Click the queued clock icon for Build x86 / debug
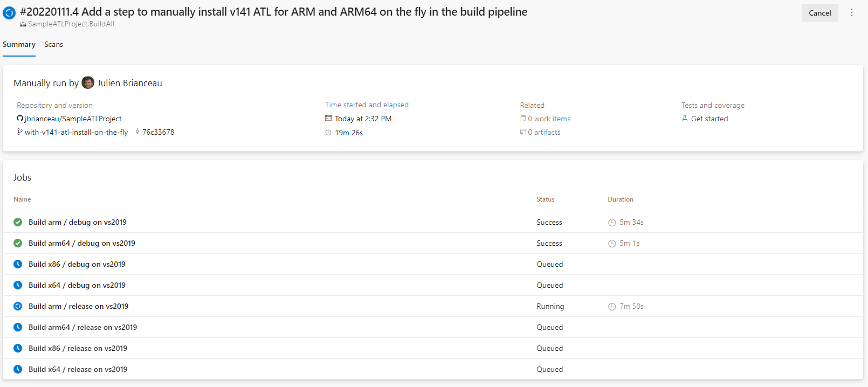The image size is (868, 387). [x=17, y=264]
